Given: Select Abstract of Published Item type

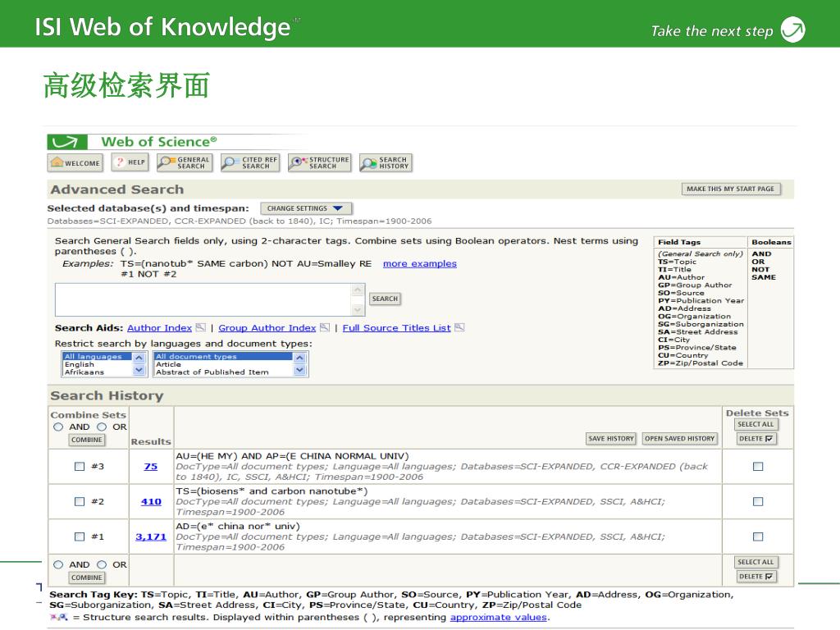Looking at the screenshot, I should point(223,372).
